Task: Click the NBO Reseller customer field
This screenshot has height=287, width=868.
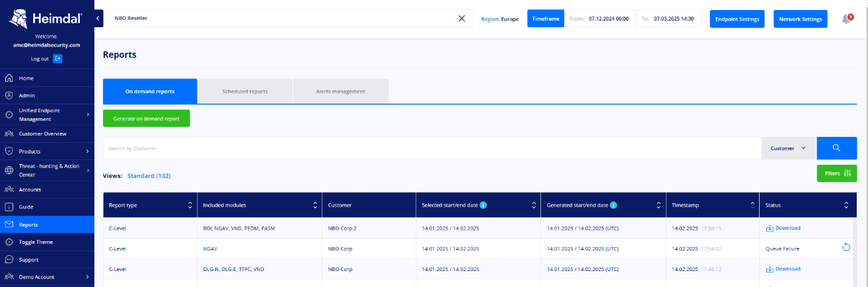Action: click(290, 19)
